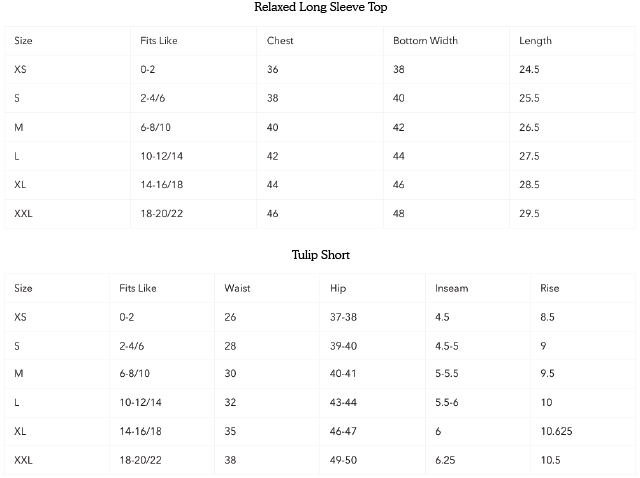Select the "Length" column header

click(535, 41)
